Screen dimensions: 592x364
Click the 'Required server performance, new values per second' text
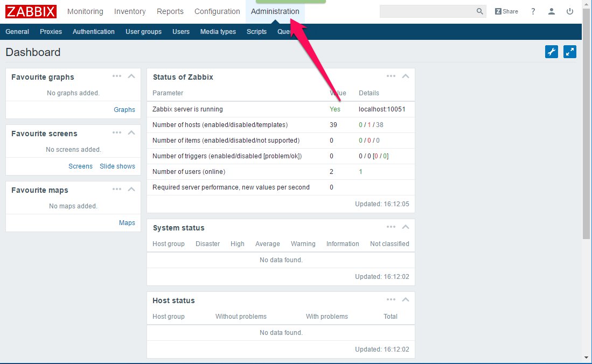231,187
